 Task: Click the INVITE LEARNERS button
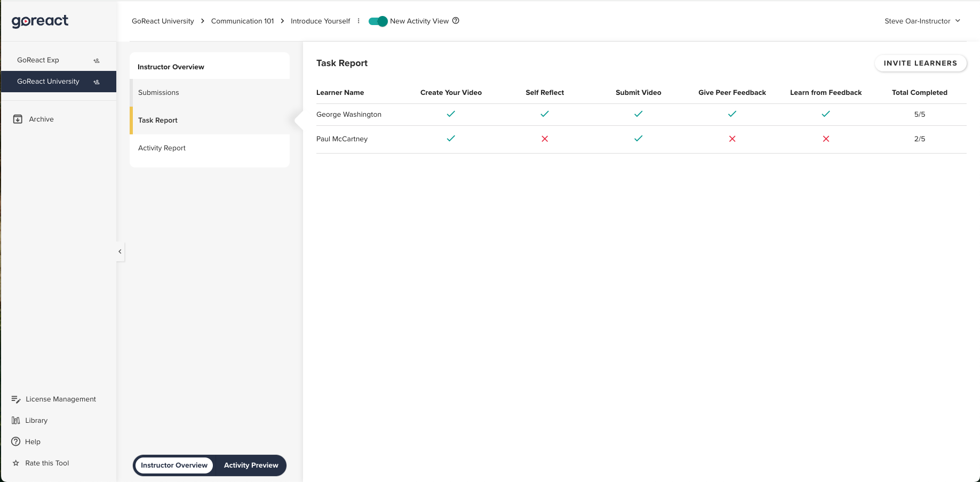tap(920, 63)
